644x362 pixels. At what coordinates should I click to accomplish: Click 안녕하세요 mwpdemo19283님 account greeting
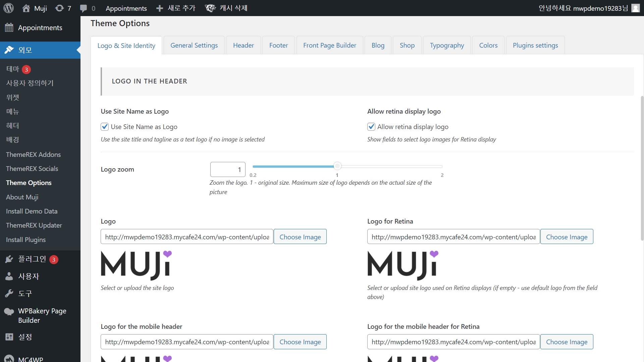583,8
